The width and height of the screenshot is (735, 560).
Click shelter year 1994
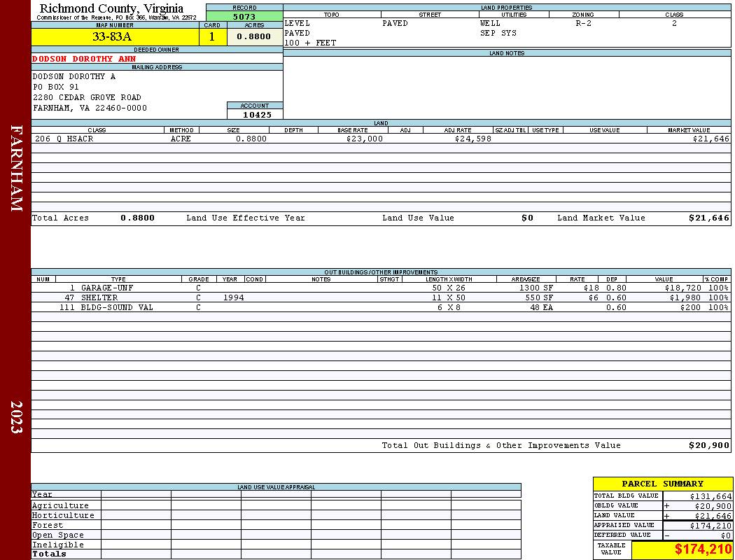tap(233, 298)
